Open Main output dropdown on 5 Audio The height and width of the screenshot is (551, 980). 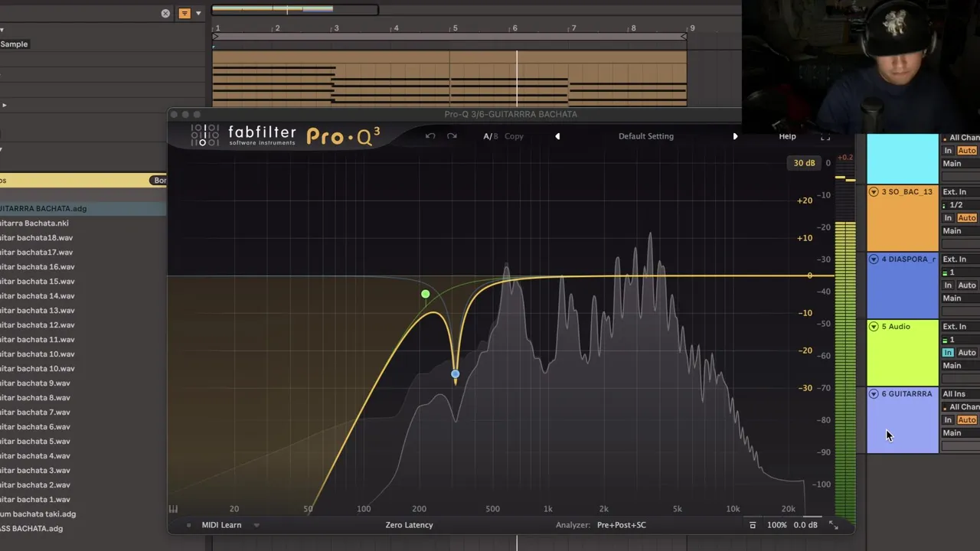(x=960, y=366)
